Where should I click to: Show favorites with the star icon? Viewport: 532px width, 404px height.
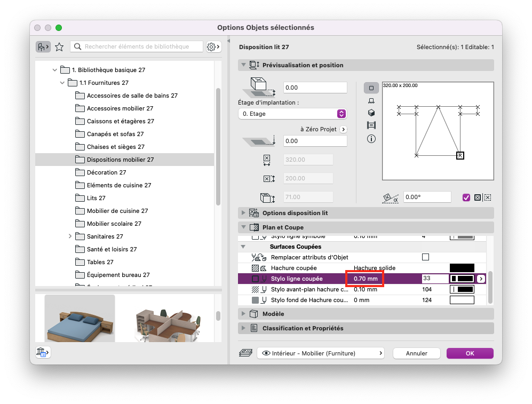(x=59, y=46)
